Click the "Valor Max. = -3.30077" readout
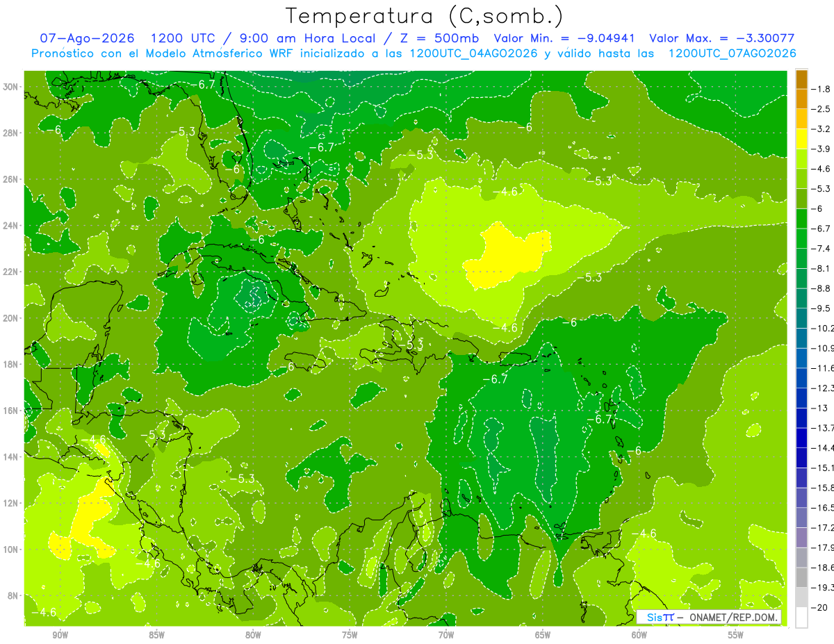 pos(722,38)
